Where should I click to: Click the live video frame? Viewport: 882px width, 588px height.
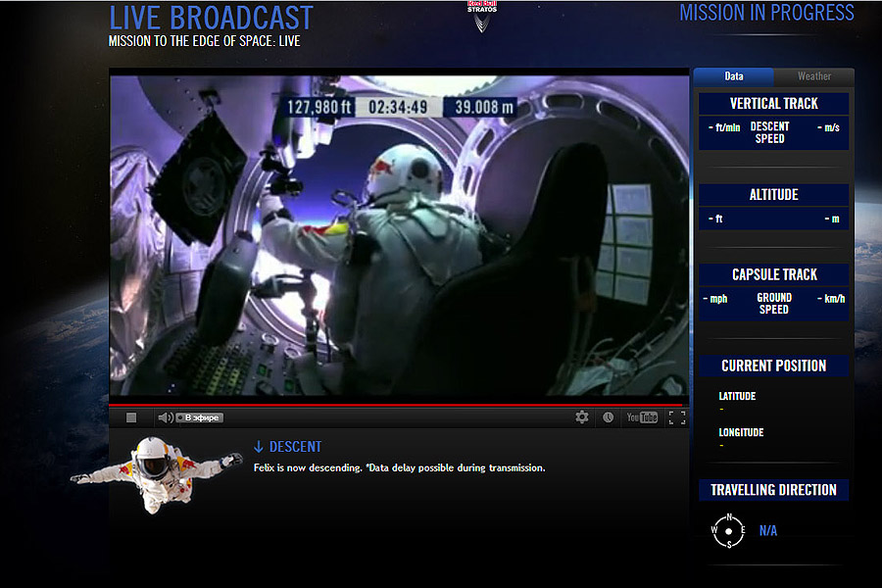[400, 235]
